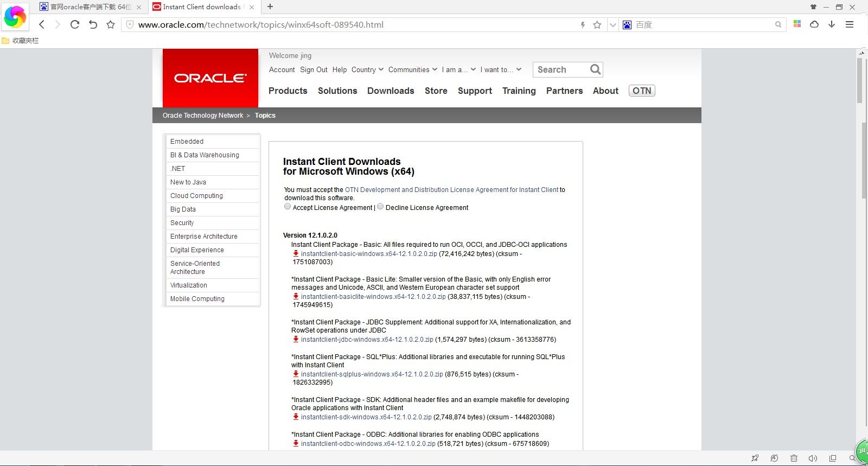Image resolution: width=868 pixels, height=466 pixels.
Task: Open a new tab with plus button
Action: tap(270, 7)
